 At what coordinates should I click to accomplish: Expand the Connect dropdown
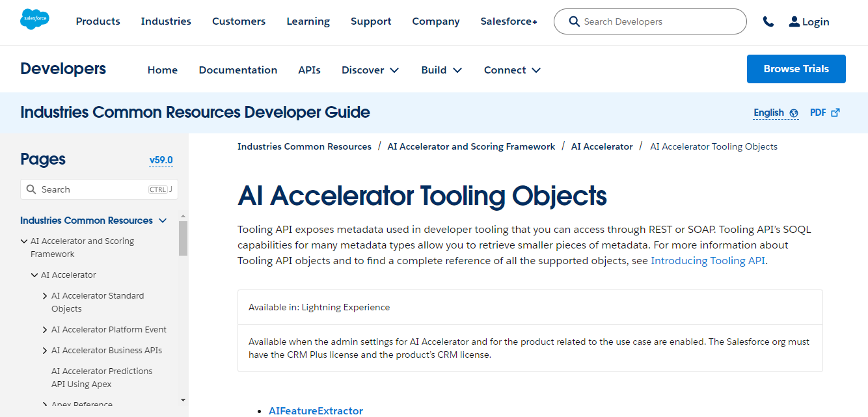pyautogui.click(x=513, y=70)
